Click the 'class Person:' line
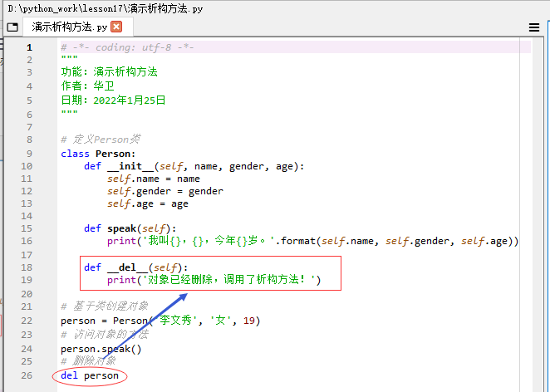The height and width of the screenshot is (392, 550). (98, 154)
